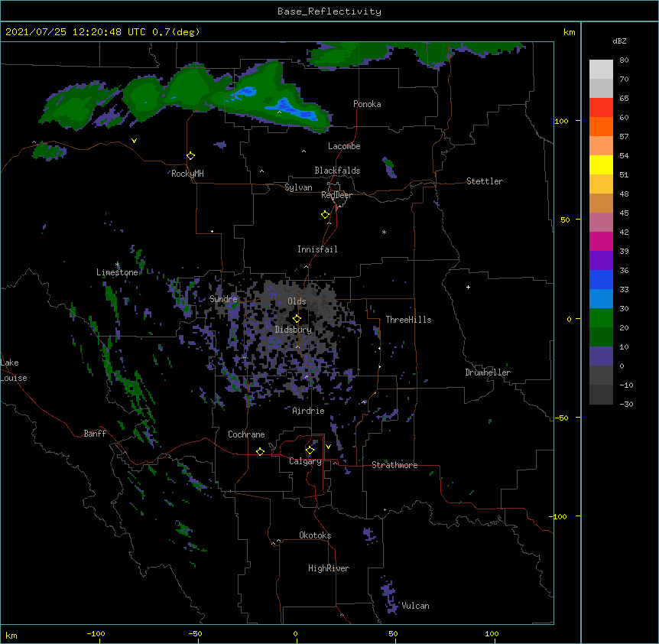This screenshot has height=644, width=659.
Task: Click the Stettler label
Action: (x=485, y=181)
